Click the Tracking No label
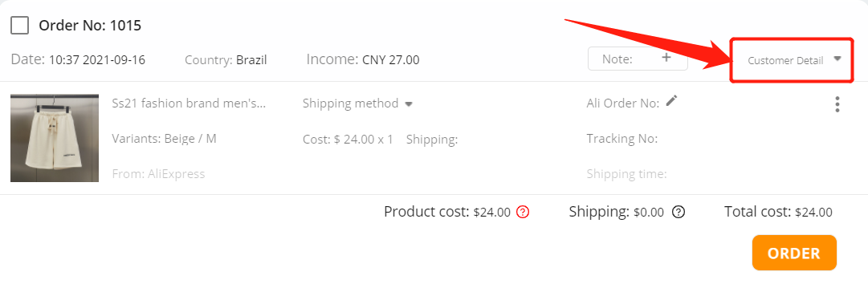The height and width of the screenshot is (292, 868). coord(622,139)
